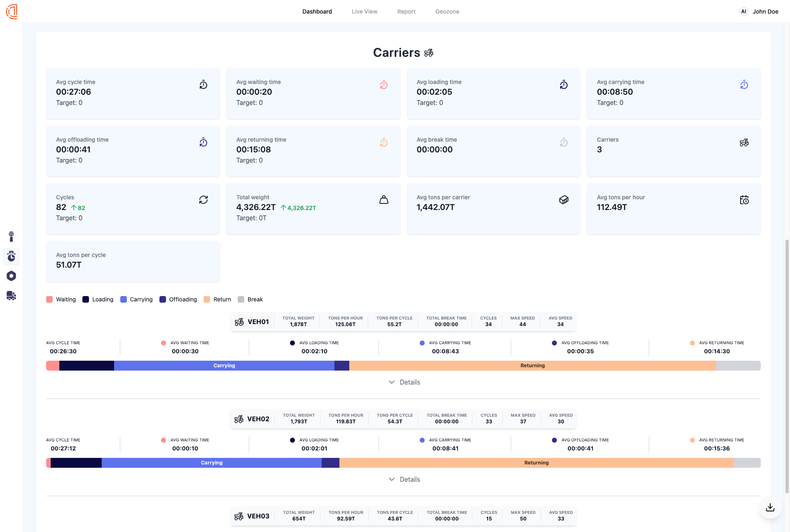
Task: Open the hexagon nut sidebar icon
Action: [12, 276]
